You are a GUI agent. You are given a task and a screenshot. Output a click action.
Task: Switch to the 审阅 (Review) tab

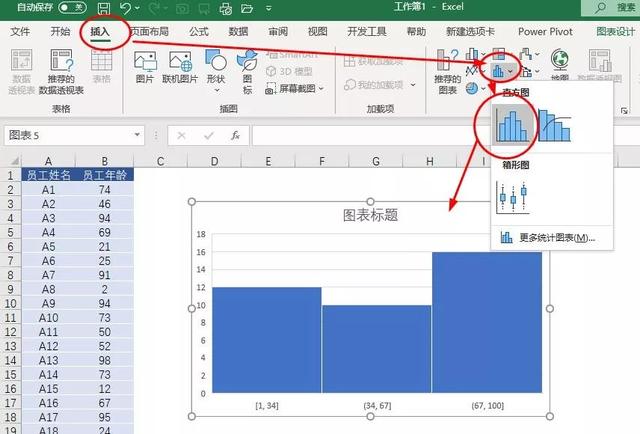tap(278, 31)
